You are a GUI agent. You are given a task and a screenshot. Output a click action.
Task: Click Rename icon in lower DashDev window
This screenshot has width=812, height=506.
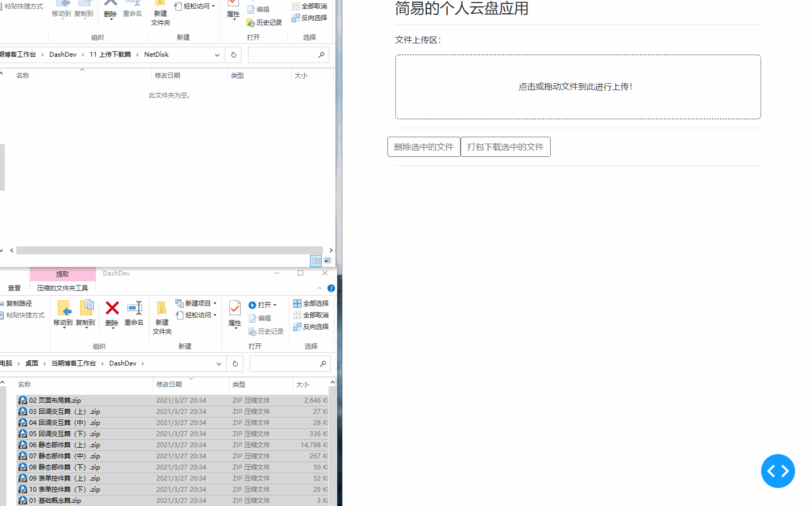pyautogui.click(x=135, y=308)
